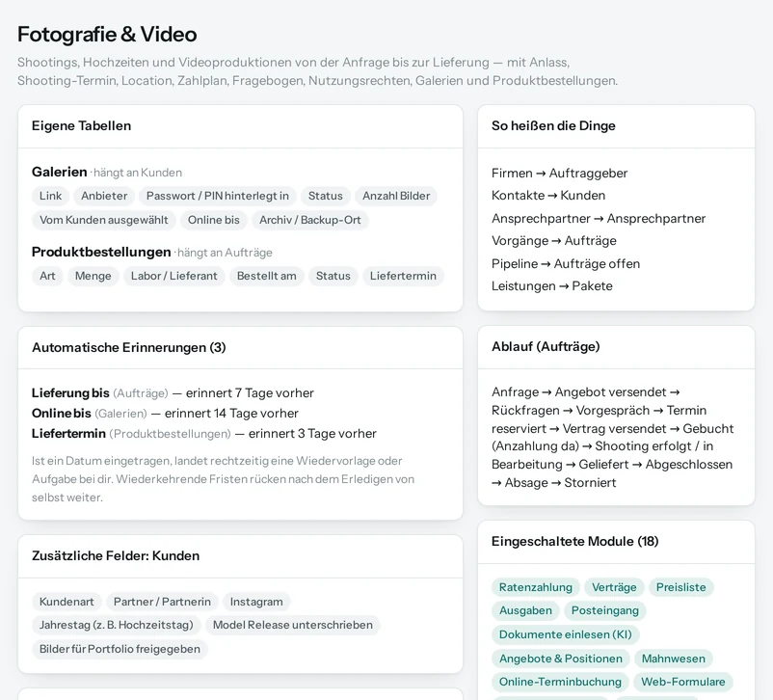
Task: Click the 'Mahnwesen' module tag
Action: (674, 660)
